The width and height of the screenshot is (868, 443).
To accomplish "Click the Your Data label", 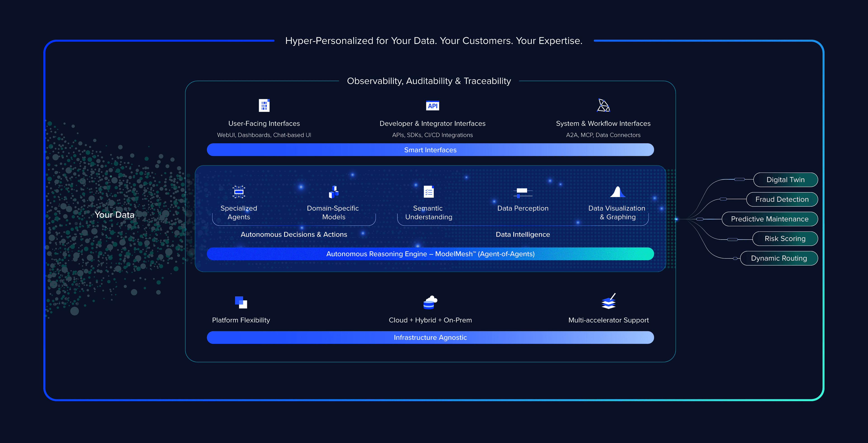I will [x=115, y=214].
